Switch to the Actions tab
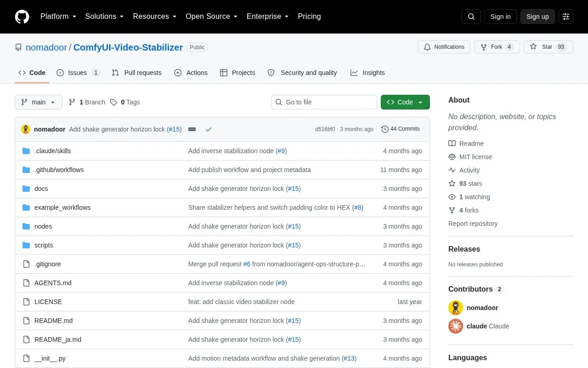The image size is (588, 368). (x=191, y=73)
